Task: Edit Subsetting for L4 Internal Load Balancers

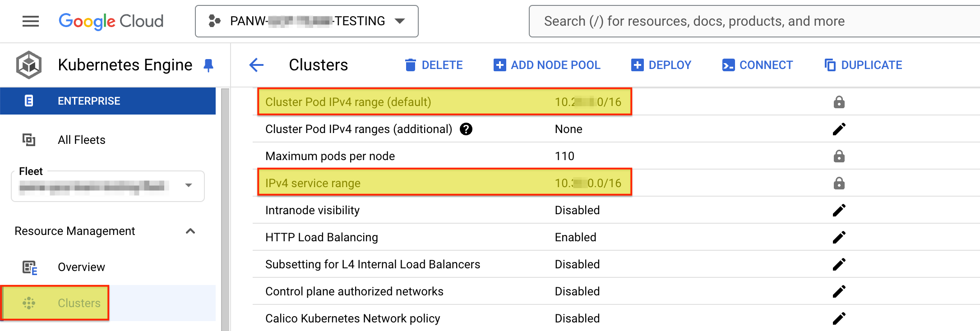Action: pyautogui.click(x=839, y=264)
